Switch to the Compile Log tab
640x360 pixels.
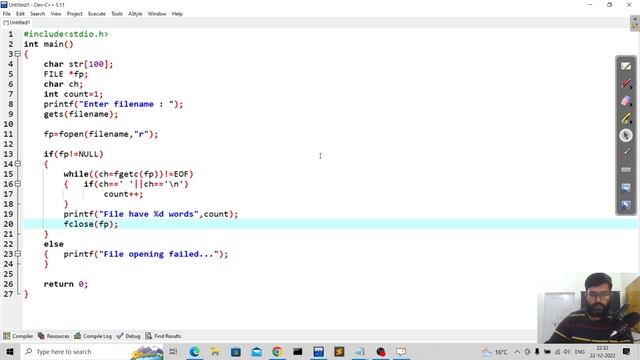pos(93,336)
